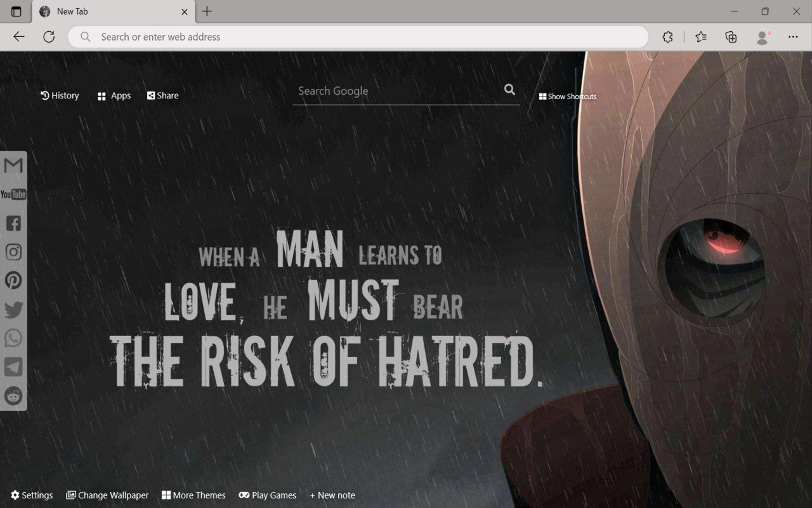This screenshot has height=508, width=812.
Task: Open Play Games
Action: pyautogui.click(x=267, y=495)
